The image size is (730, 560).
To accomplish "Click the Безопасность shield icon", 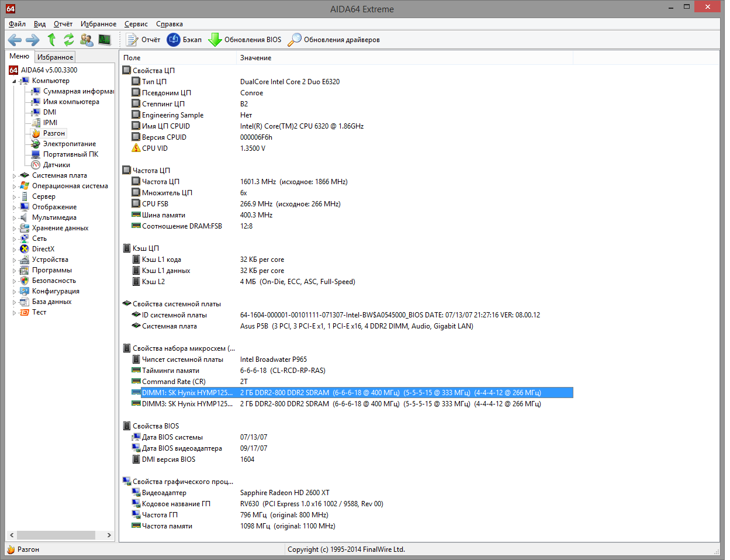I will [x=25, y=281].
